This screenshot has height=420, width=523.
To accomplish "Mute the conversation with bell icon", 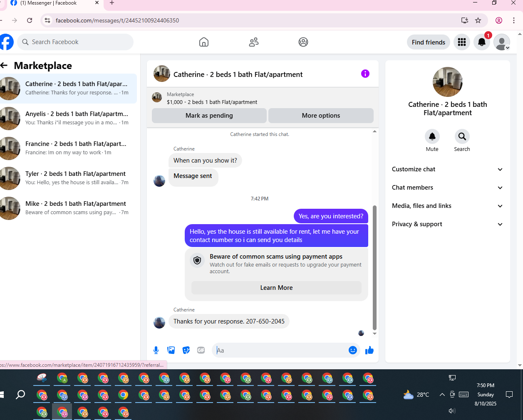I will 432,136.
